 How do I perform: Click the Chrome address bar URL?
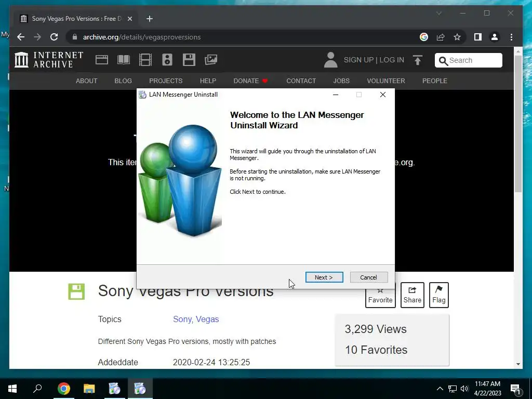[x=142, y=37]
